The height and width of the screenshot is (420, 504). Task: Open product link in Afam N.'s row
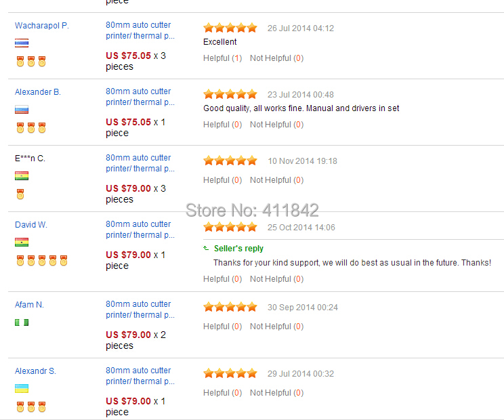(140, 310)
